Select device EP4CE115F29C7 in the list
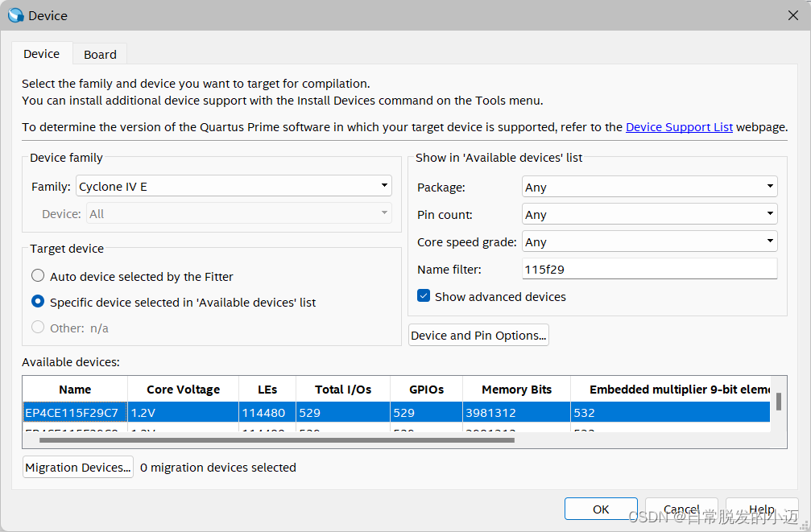This screenshot has width=811, height=532. (76, 413)
